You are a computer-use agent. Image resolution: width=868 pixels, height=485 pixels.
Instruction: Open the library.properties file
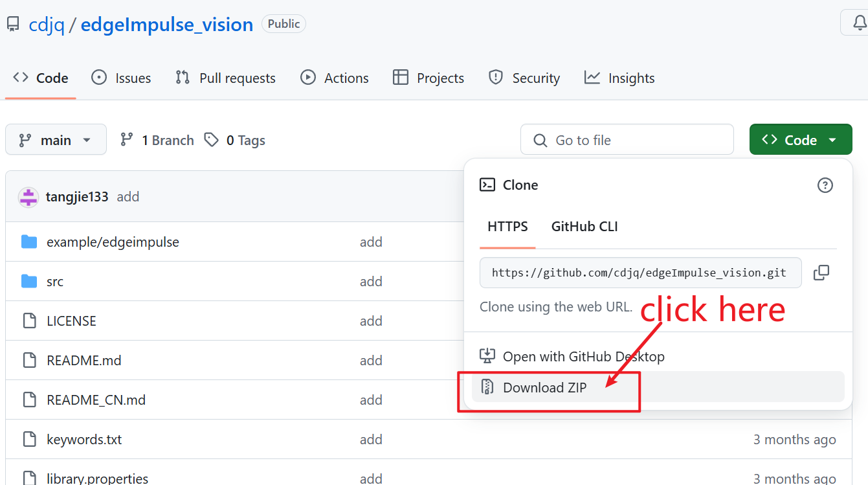[98, 479]
